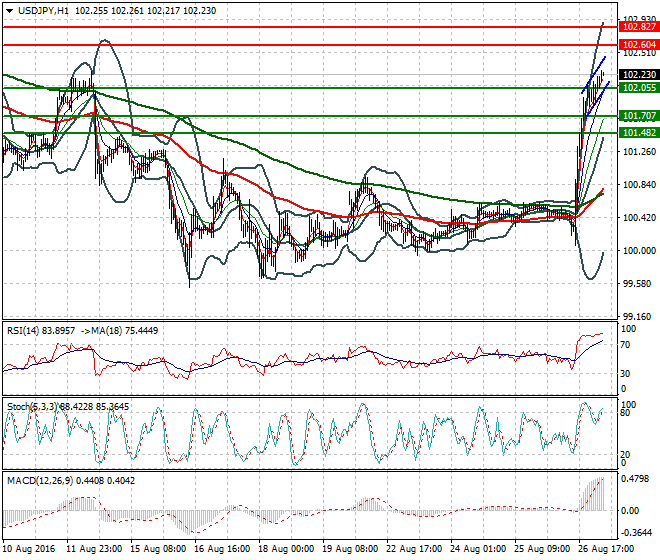Select the 100.420 price scale value
This screenshot has width=660, height=560.
(x=639, y=218)
